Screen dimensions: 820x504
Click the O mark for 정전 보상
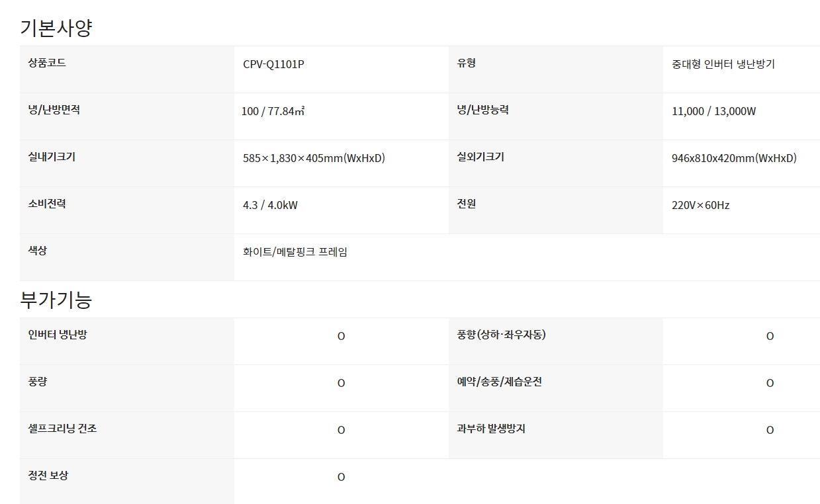[341, 477]
